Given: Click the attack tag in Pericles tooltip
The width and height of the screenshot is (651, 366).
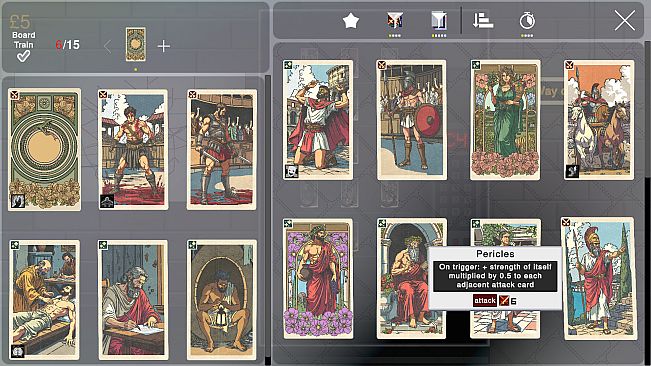Looking at the screenshot, I should point(485,300).
